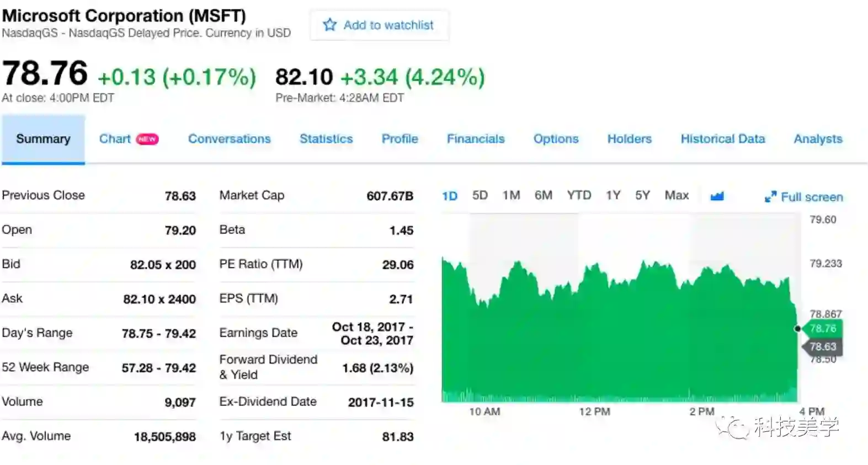View the Historical Data tab
The image size is (868, 465).
pos(722,139)
